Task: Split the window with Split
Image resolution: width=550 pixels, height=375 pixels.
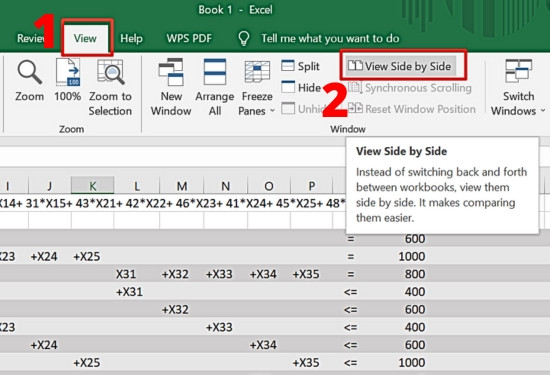Action: click(x=301, y=66)
